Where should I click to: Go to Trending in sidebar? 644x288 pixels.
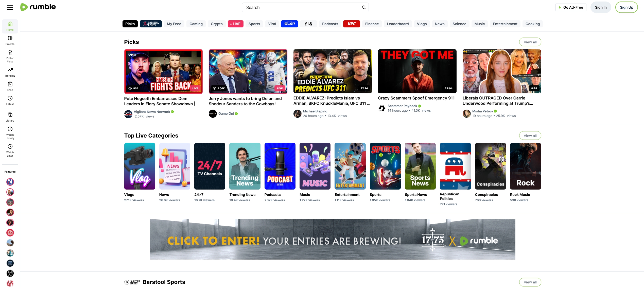point(10,72)
